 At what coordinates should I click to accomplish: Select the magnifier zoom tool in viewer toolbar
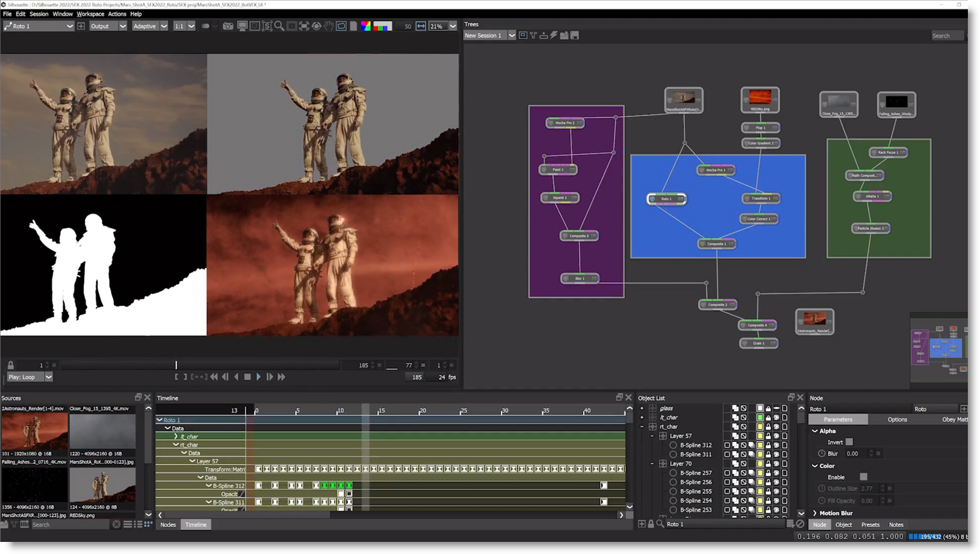coord(279,26)
